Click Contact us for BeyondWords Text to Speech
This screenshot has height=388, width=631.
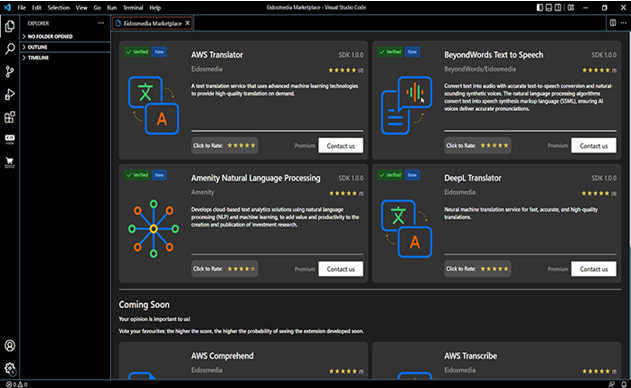click(x=594, y=146)
